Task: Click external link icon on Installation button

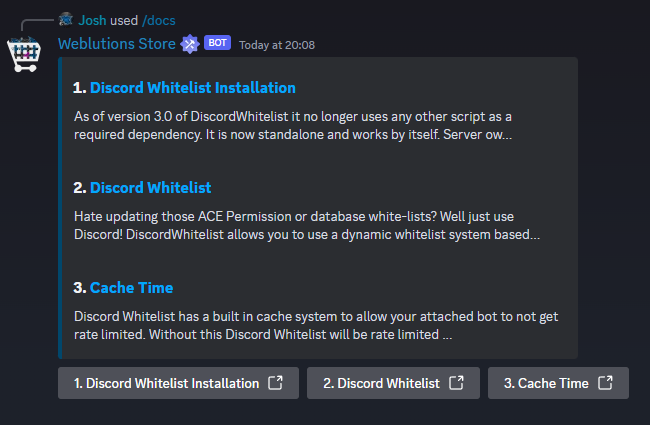Action: click(276, 383)
